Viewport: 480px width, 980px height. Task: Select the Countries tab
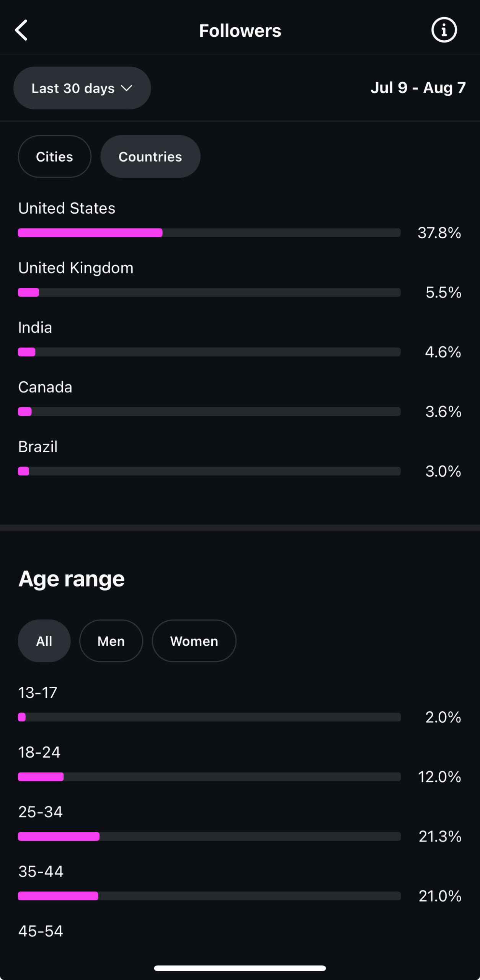pos(150,157)
